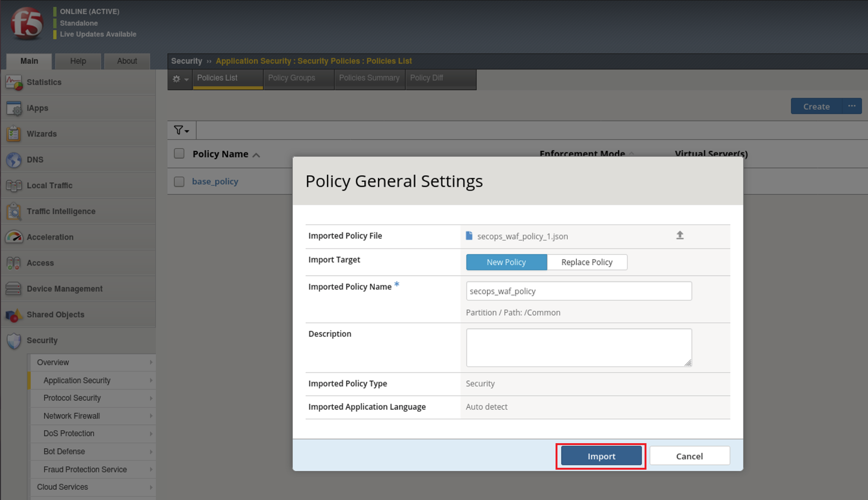Expand Protocol Security submenu
This screenshot has height=500, width=868.
(x=151, y=398)
